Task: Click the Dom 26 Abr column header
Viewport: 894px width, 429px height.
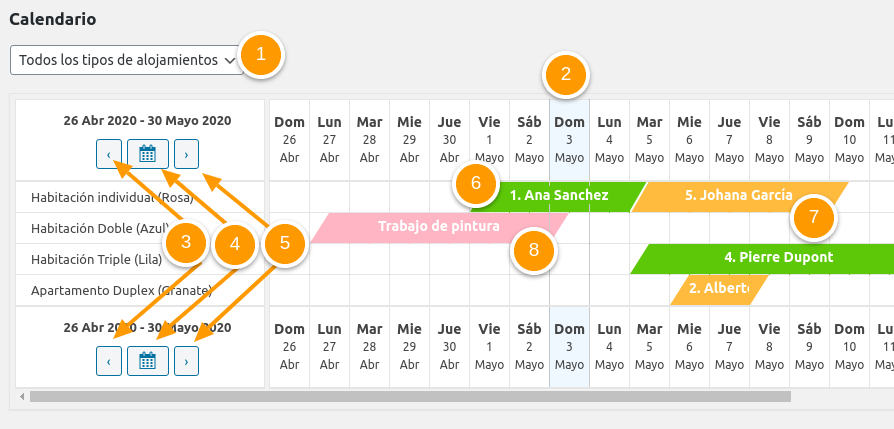Action: click(290, 140)
